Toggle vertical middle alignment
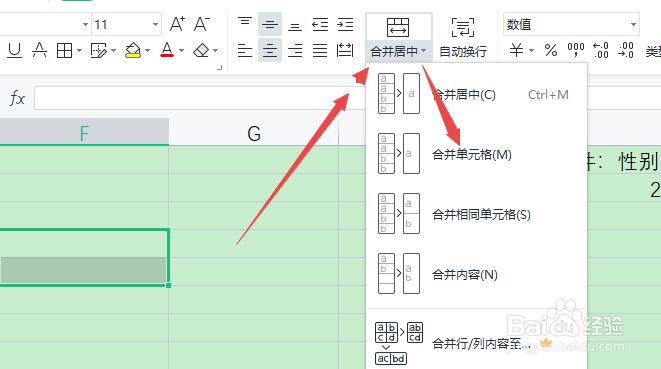Image resolution: width=661 pixels, height=369 pixels. click(270, 24)
